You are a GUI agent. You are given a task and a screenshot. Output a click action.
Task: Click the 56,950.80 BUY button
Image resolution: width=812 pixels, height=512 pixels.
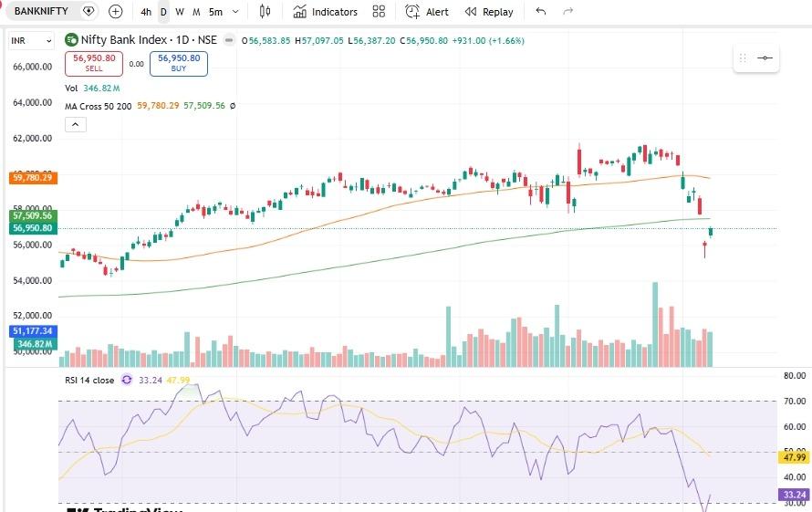[x=179, y=63]
